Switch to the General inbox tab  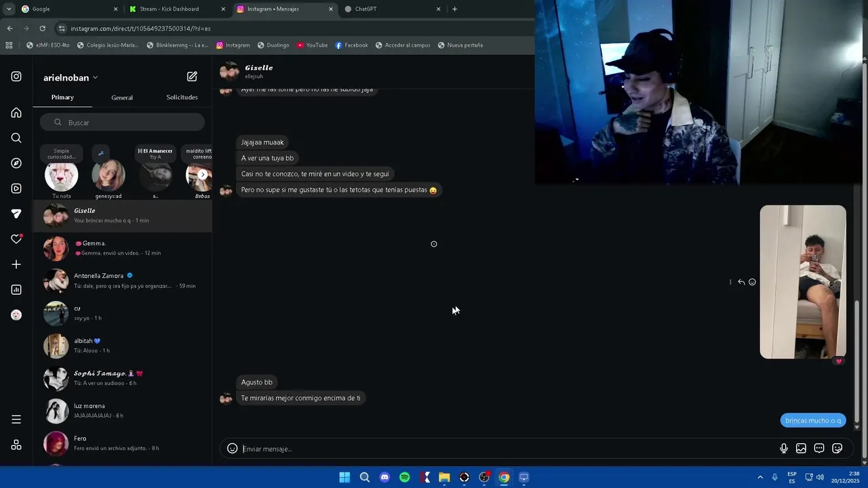click(122, 98)
